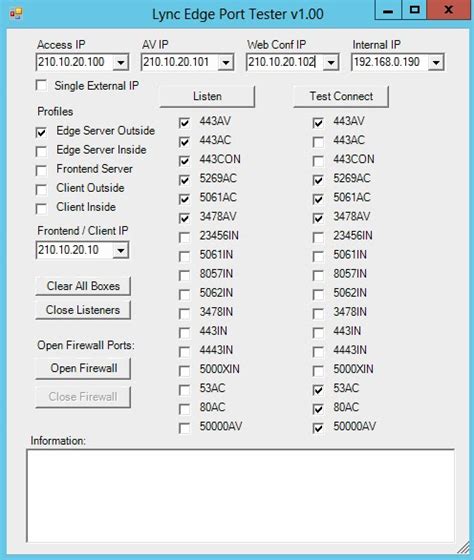
Task: Uncheck 443AV in the Listen column
Action: pos(184,123)
